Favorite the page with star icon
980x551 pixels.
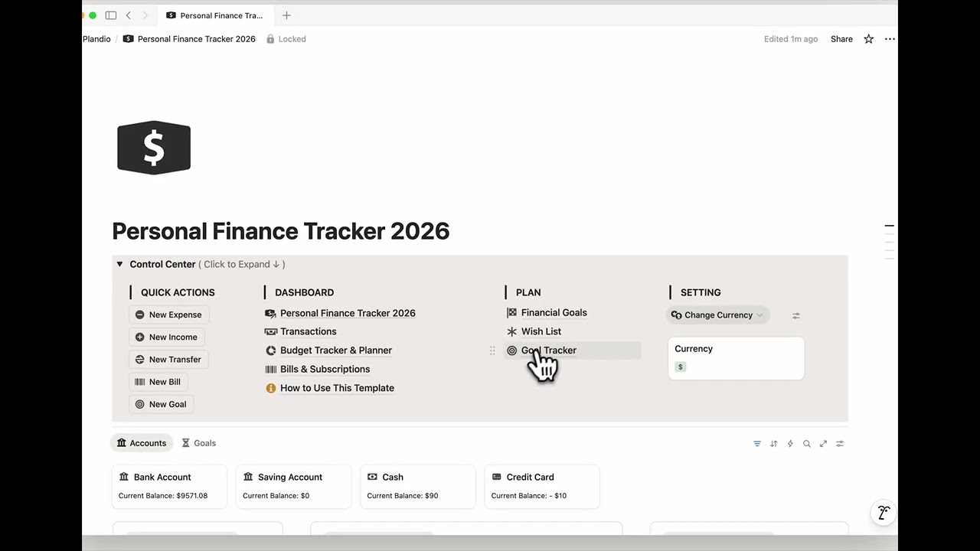pos(868,39)
